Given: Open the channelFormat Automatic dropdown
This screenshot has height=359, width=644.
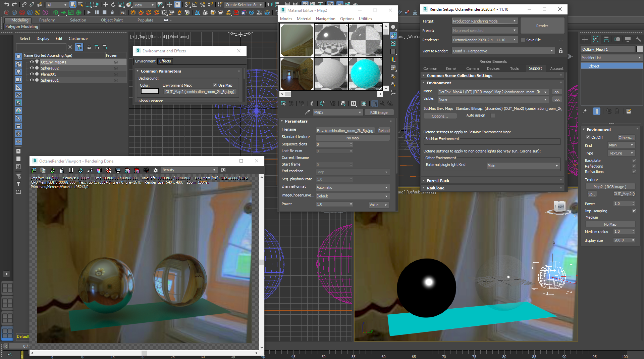Looking at the screenshot, I should pos(352,187).
